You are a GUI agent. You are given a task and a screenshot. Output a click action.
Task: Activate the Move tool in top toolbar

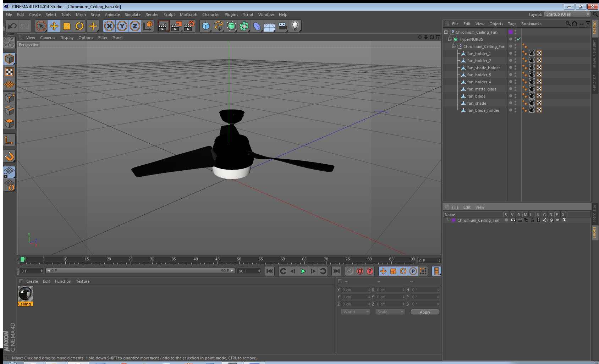(54, 26)
